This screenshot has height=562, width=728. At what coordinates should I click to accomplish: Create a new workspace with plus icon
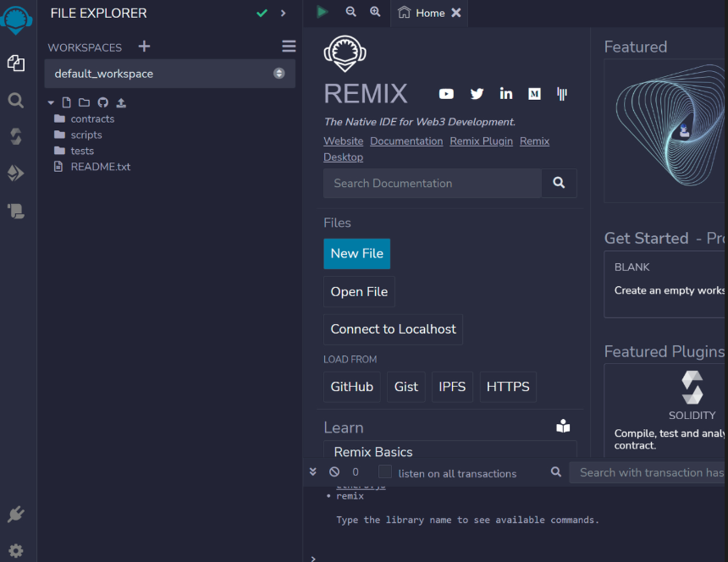point(145,47)
